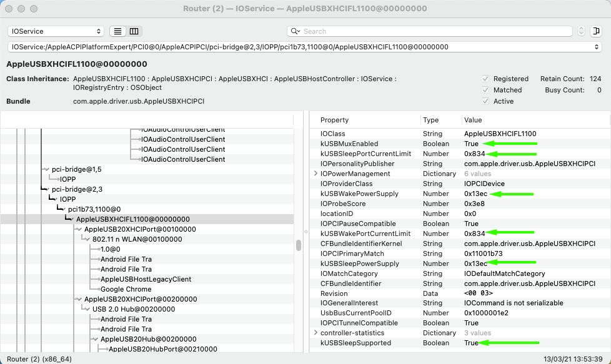This screenshot has height=364, width=611.
Task: Select the IOProbeScore property row
Action: [x=460, y=204]
